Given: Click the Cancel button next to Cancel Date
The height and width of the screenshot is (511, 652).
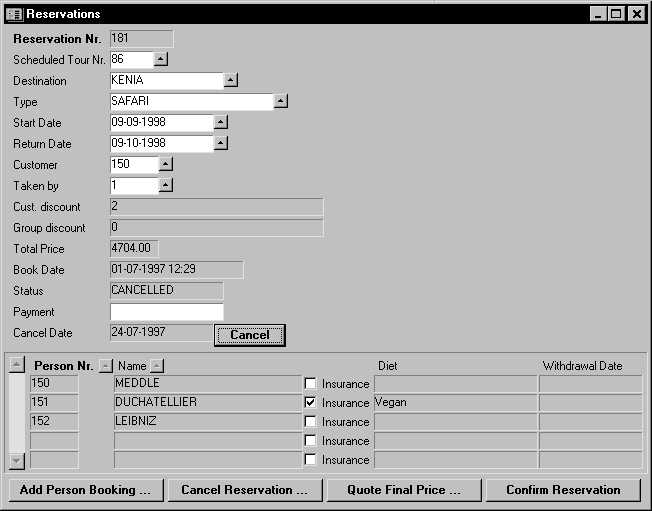Looking at the screenshot, I should 250,335.
